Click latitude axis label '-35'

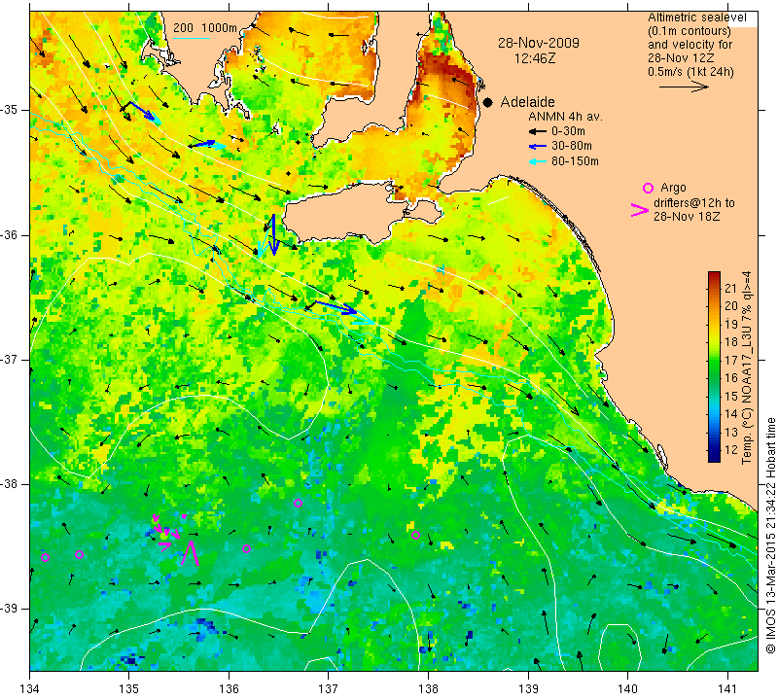11,110
